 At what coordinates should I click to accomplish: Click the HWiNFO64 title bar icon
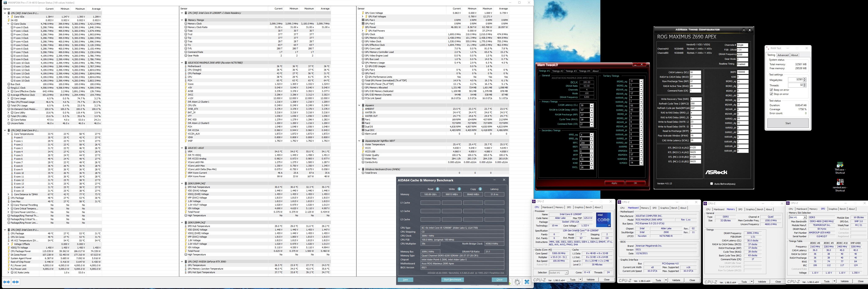point(5,3)
